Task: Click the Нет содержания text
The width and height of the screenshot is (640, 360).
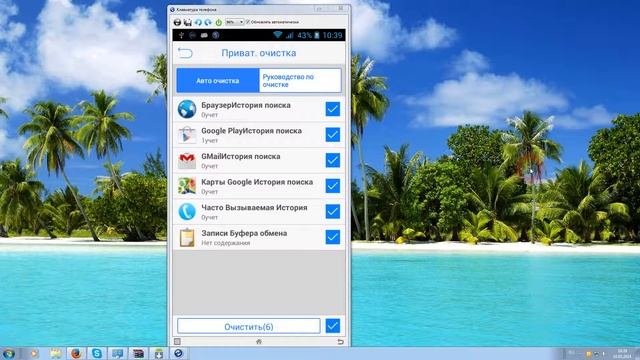Action: [x=225, y=243]
